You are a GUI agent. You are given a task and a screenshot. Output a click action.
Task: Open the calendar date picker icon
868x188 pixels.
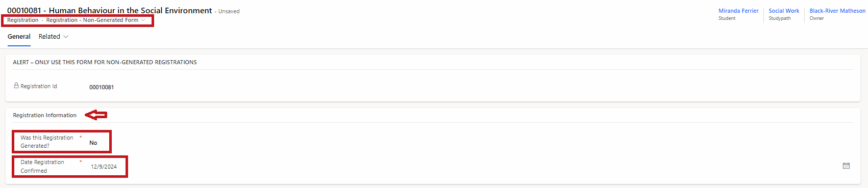[x=846, y=166]
